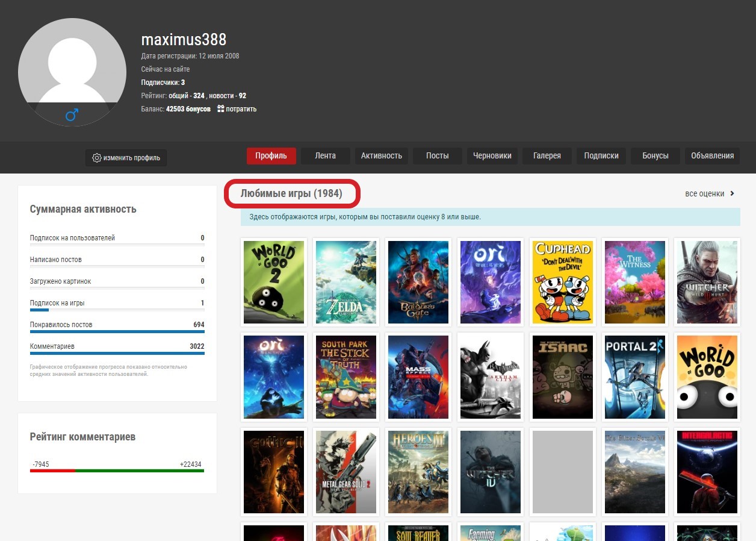Open the original World of Goo cover
The width and height of the screenshot is (756, 541).
[x=707, y=377]
